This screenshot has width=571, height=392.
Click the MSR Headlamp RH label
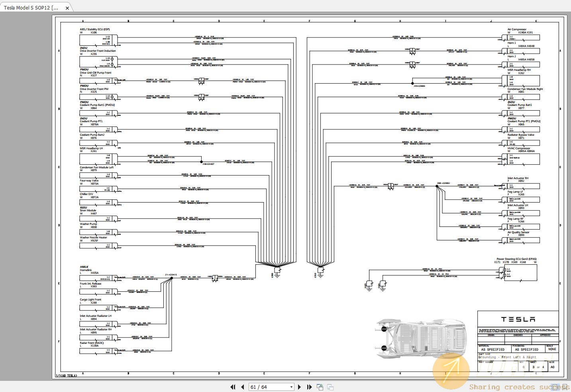coord(519,70)
